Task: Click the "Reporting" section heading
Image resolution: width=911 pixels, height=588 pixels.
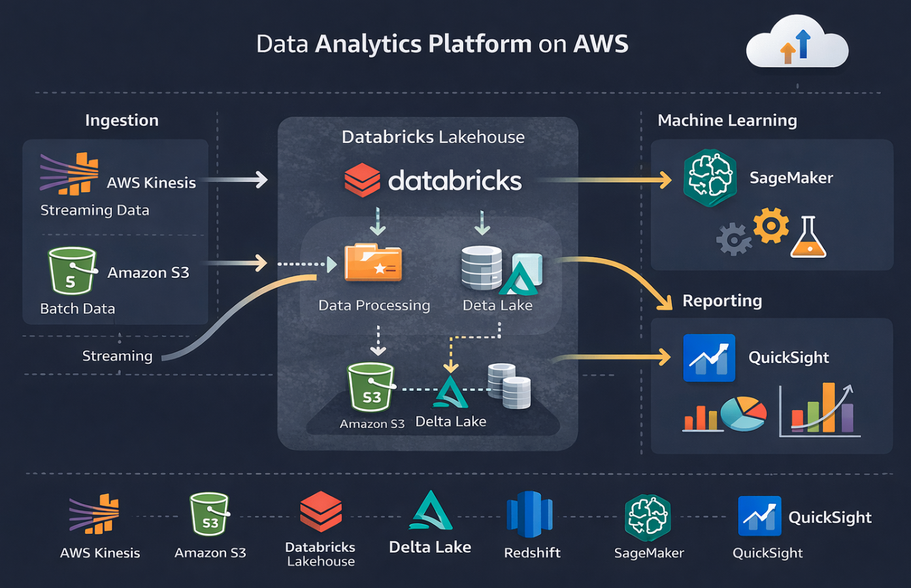Action: click(722, 301)
